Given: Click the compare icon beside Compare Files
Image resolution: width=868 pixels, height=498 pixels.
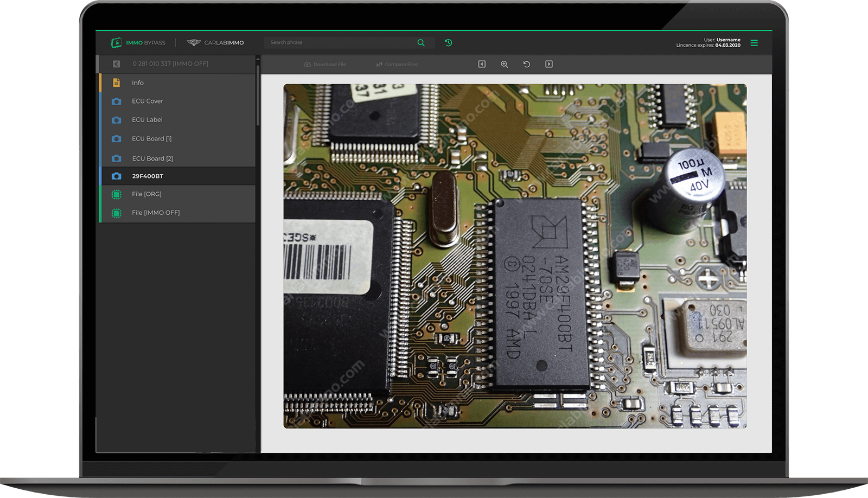Looking at the screenshot, I should 379,65.
